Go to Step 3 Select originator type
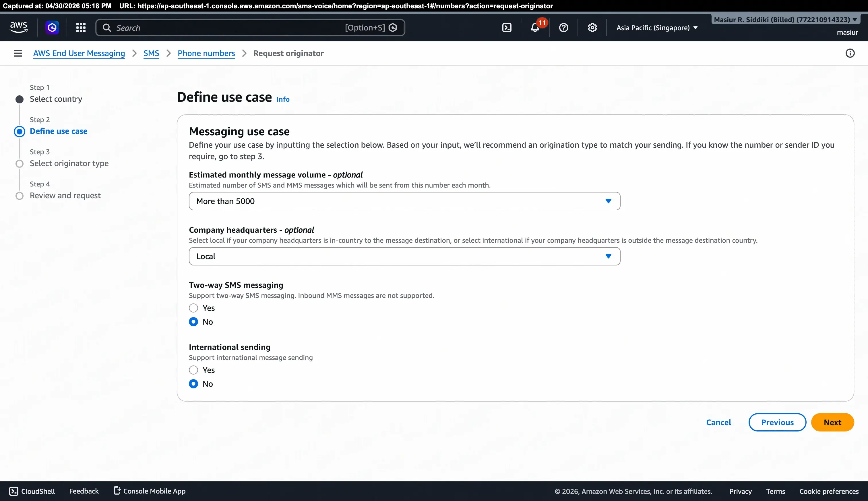Viewport: 868px width, 501px height. 69,163
